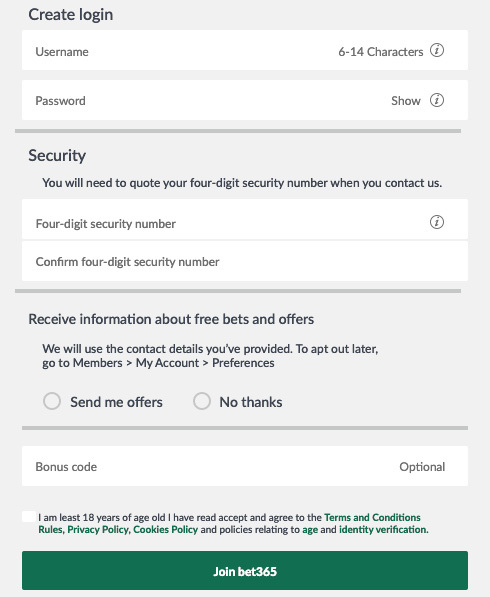The image size is (490, 597).
Task: Open the security number info icon
Action: [x=437, y=222]
